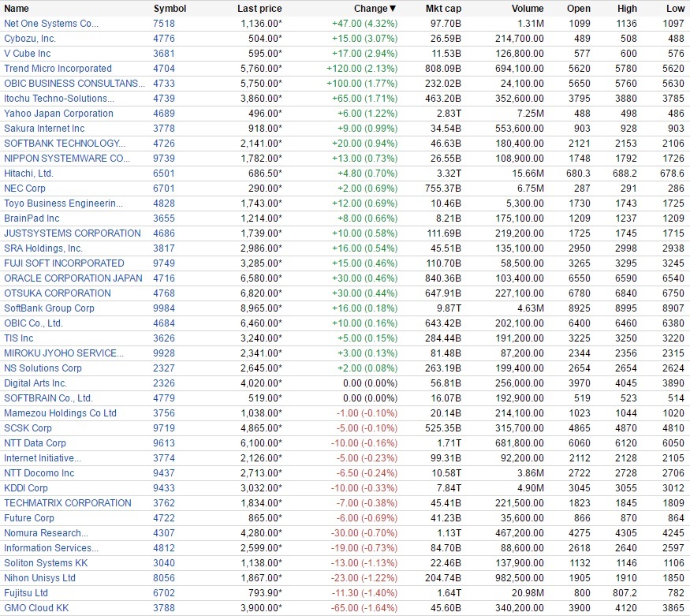
Task: Open NIPPON SYSTEMWARE CO... link
Action: tap(67, 158)
